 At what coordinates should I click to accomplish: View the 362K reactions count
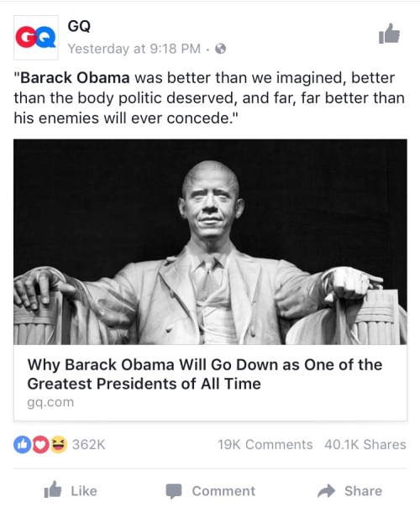pyautogui.click(x=89, y=444)
